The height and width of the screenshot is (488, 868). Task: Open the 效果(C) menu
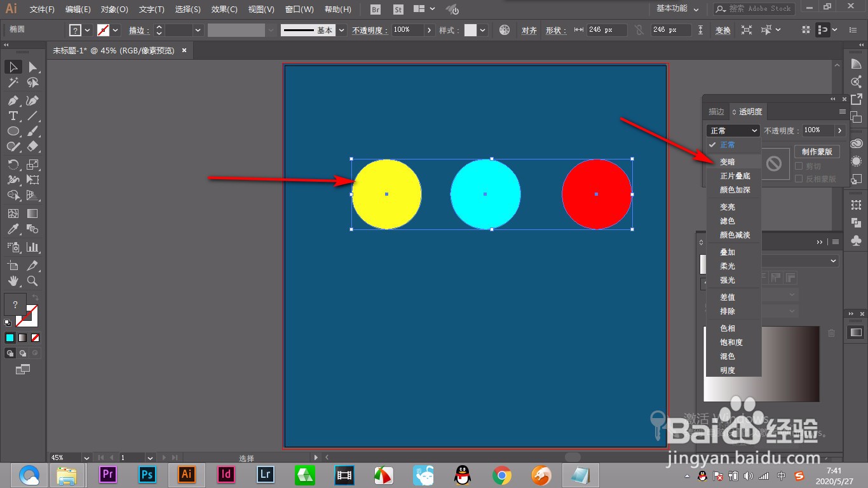tap(224, 10)
